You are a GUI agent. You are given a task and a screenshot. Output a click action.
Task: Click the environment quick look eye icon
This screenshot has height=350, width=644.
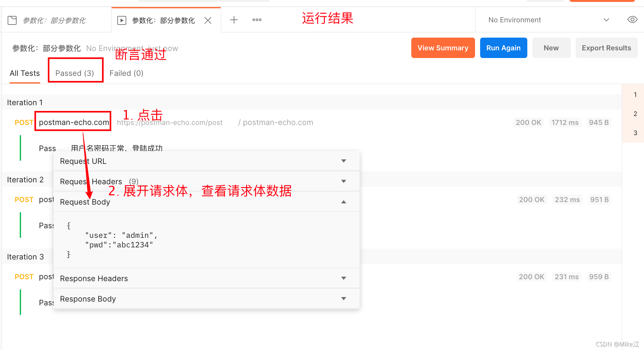(x=632, y=20)
